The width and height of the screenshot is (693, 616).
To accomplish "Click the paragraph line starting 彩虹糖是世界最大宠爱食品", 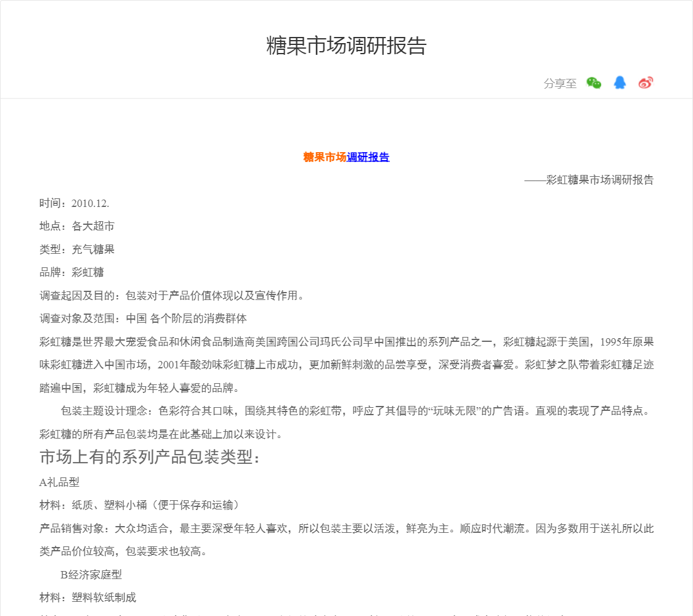I will pos(346,342).
